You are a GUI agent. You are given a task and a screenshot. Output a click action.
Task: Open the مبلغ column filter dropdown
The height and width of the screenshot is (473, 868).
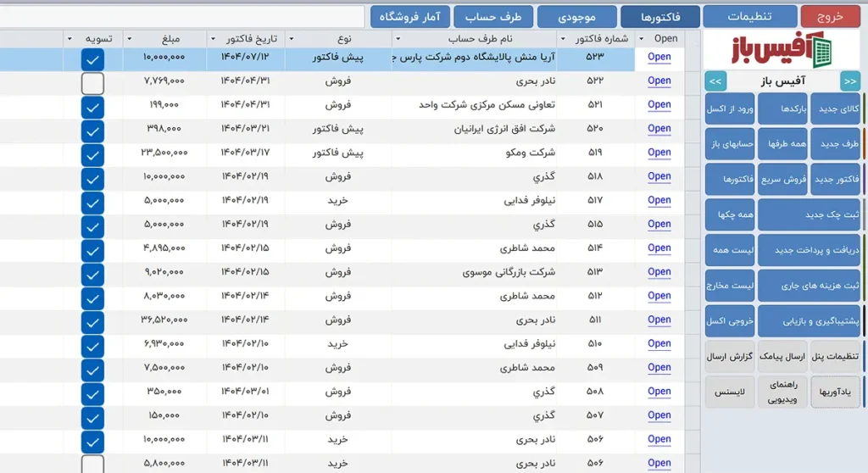click(x=129, y=39)
